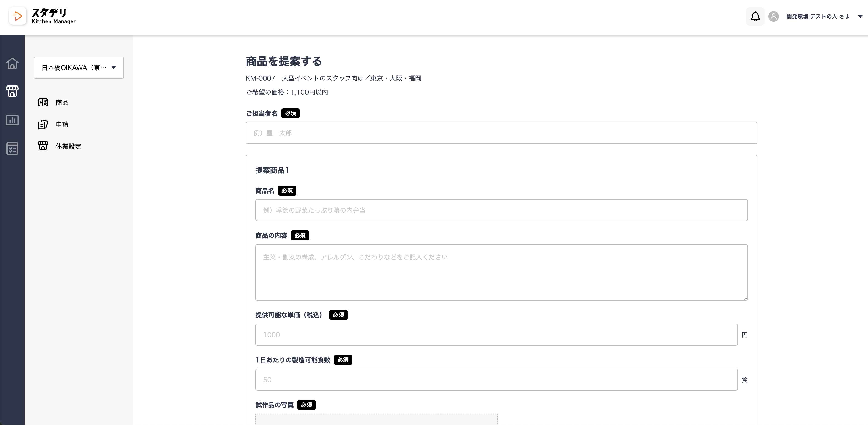Open the home icon in the dark sidebar
The image size is (868, 425).
[x=12, y=63]
